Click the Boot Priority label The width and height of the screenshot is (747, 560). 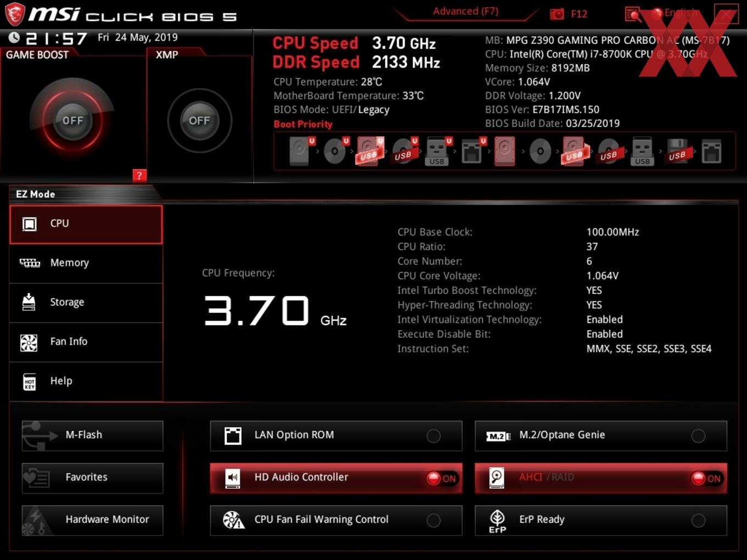coord(303,124)
